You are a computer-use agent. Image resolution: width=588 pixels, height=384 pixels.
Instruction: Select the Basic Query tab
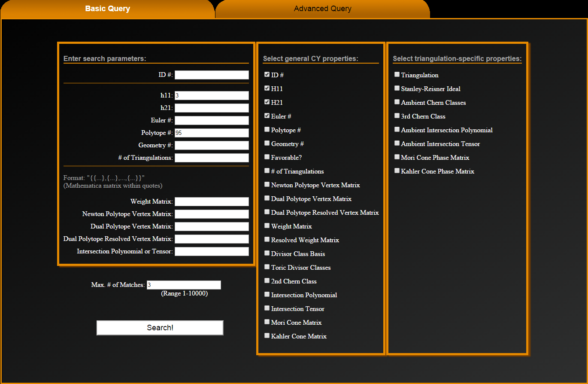pos(107,9)
